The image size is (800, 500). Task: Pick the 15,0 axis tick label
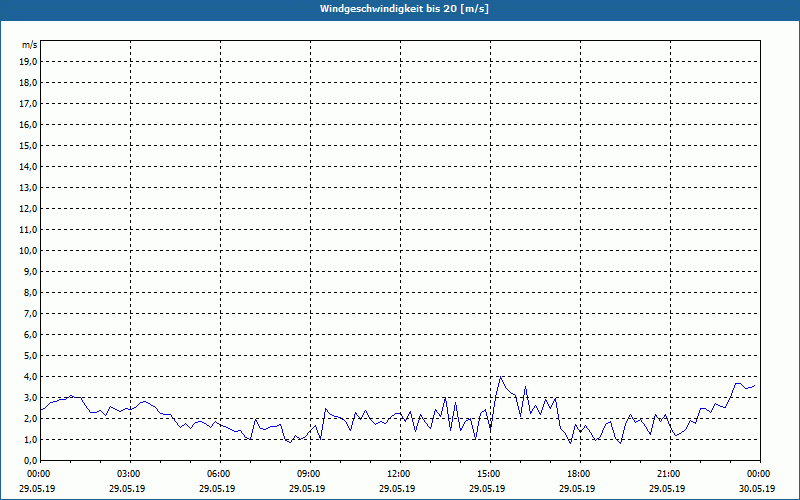click(29, 145)
